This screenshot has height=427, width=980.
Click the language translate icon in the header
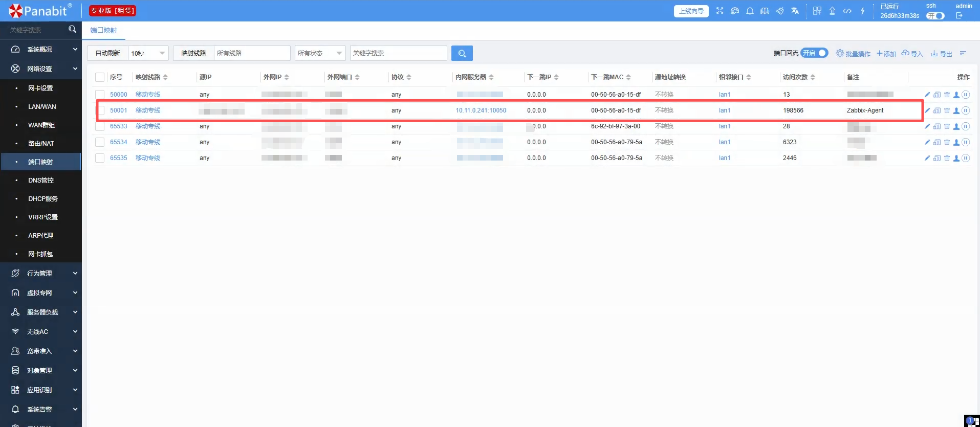(x=795, y=11)
